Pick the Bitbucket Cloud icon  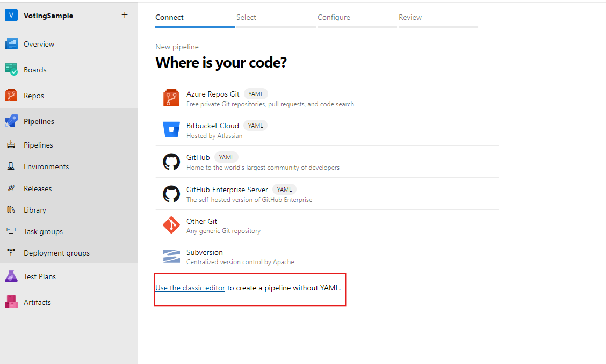pyautogui.click(x=171, y=129)
